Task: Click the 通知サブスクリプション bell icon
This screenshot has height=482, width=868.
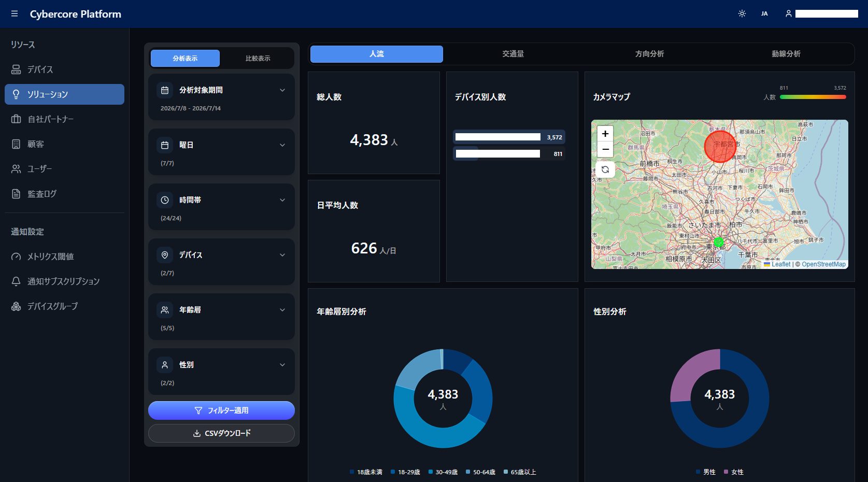Action: [x=16, y=281]
